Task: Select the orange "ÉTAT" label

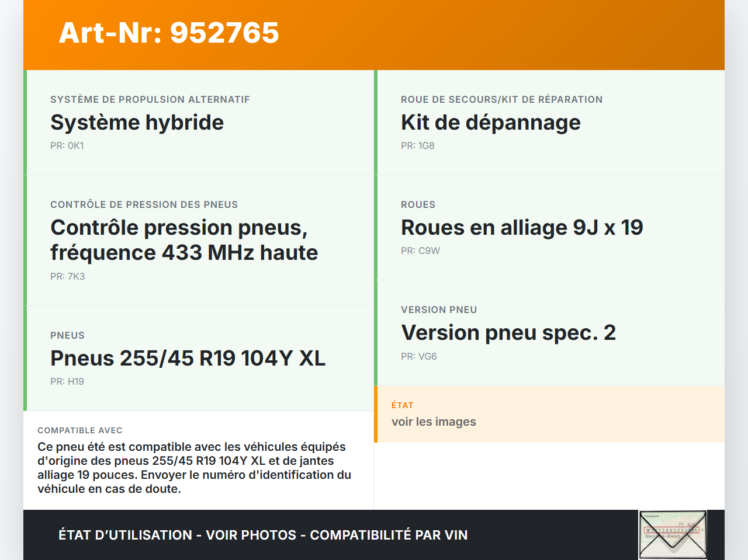Action: (403, 405)
